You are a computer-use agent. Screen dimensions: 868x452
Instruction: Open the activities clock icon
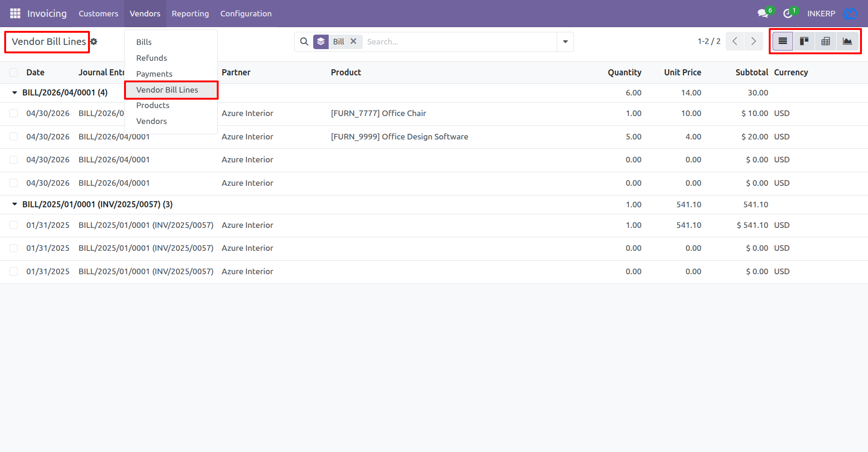click(x=788, y=14)
